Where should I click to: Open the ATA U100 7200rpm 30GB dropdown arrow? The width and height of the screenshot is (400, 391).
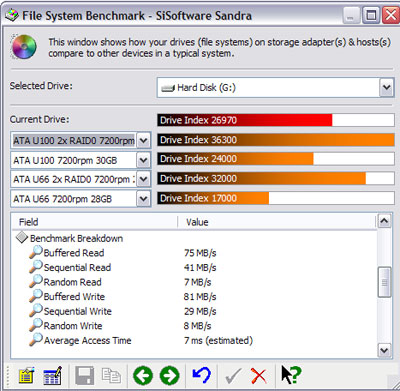pos(144,160)
